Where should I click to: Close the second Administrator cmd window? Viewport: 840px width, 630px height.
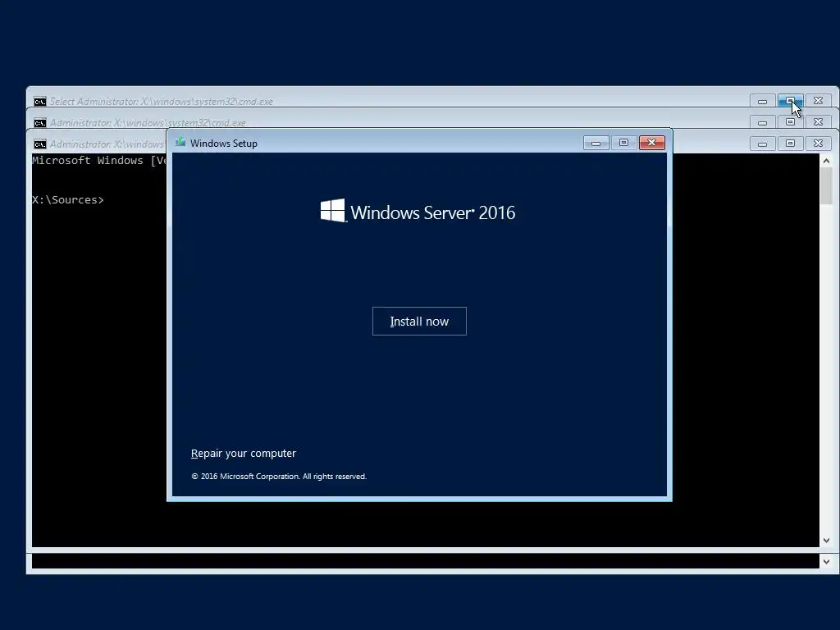pos(818,122)
